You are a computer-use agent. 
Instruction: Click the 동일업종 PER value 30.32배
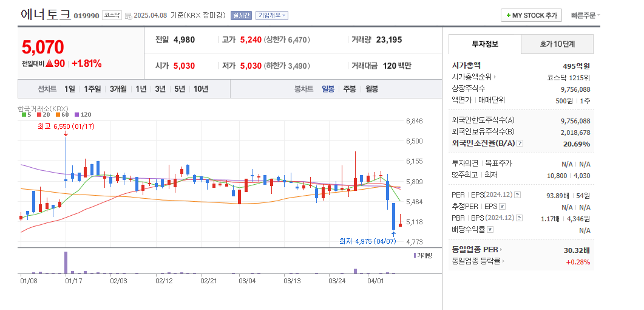click(577, 250)
